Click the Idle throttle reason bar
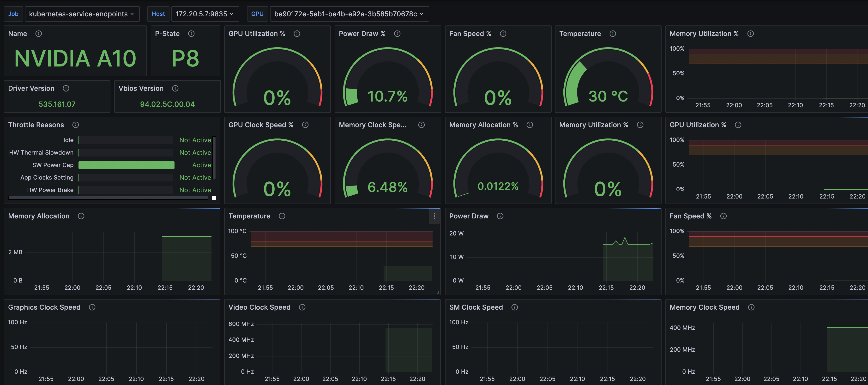 click(x=126, y=140)
